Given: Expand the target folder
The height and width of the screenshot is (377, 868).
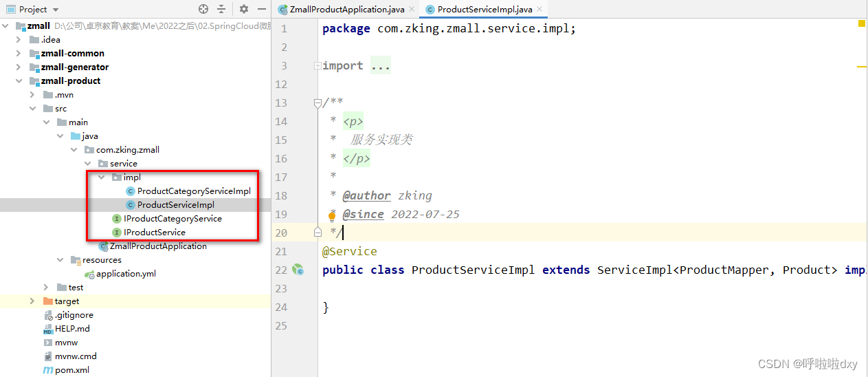Looking at the screenshot, I should pos(32,301).
